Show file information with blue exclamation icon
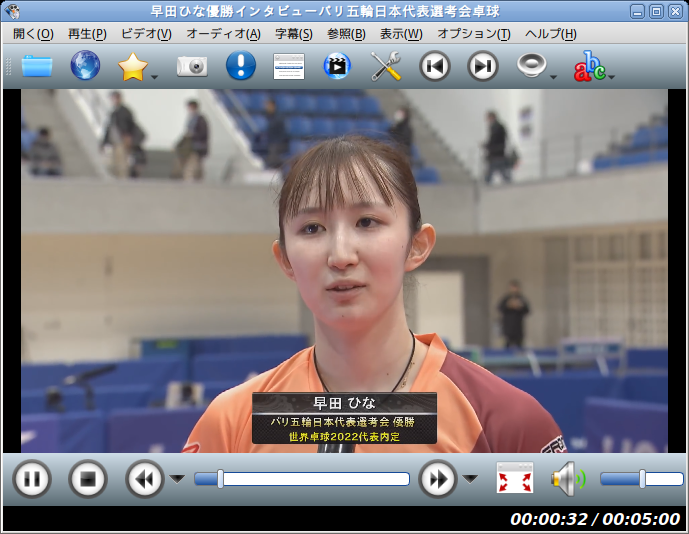The image size is (689, 534). (241, 65)
